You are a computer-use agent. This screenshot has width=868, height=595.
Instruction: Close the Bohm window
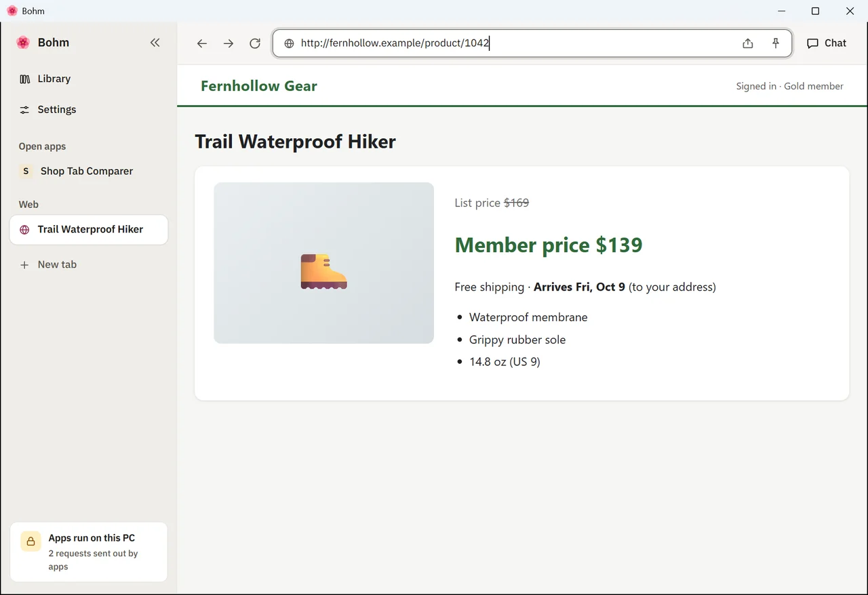pyautogui.click(x=850, y=11)
